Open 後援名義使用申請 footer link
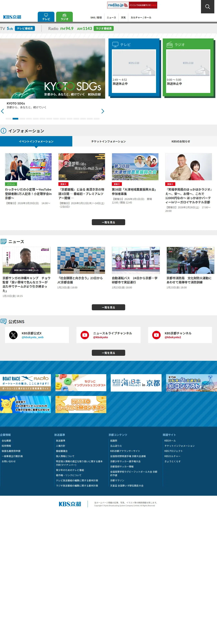The image size is (217, 644). pyautogui.click(x=11, y=451)
